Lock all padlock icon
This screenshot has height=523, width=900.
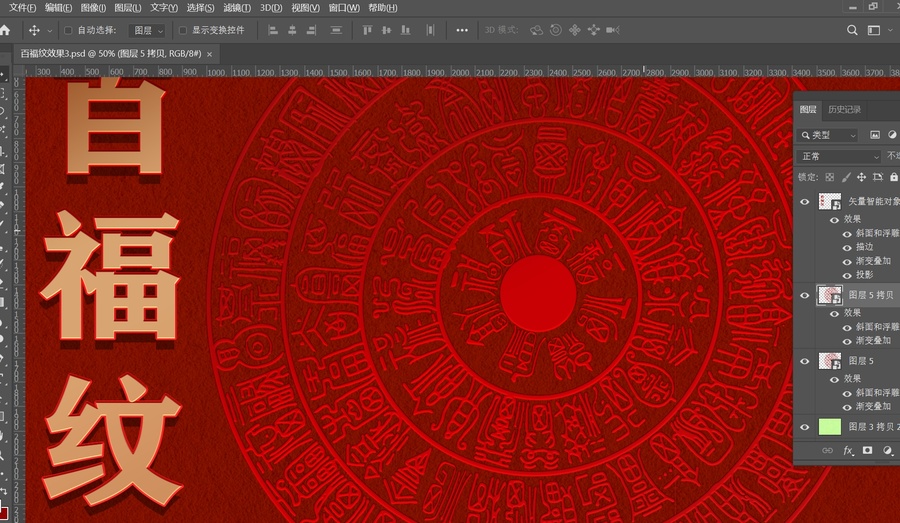click(894, 177)
